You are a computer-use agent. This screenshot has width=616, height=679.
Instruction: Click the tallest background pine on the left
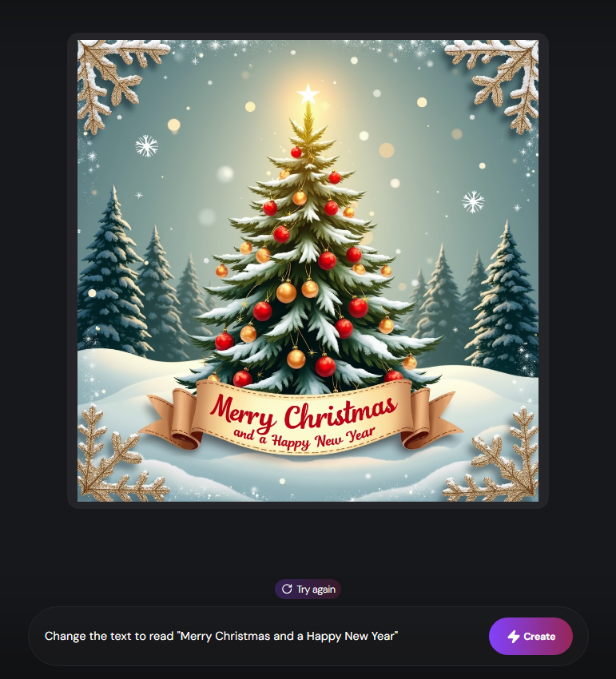(111, 273)
